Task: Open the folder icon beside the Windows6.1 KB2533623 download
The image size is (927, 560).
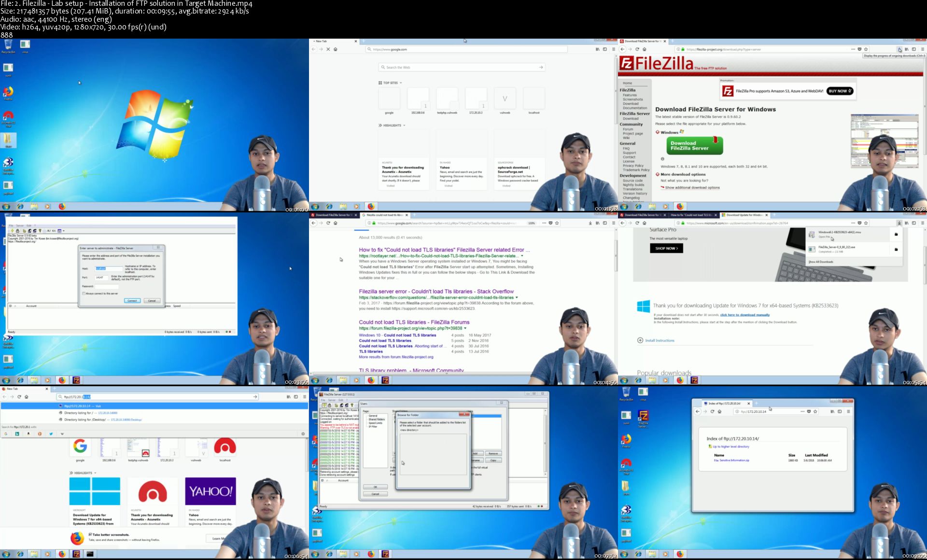Action: click(x=896, y=235)
